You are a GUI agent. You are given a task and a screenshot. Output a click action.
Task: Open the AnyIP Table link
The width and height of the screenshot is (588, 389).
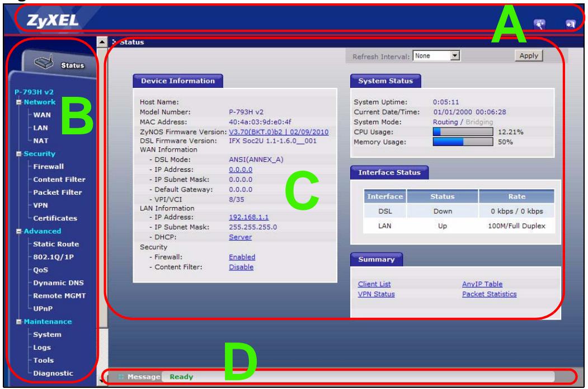click(x=482, y=284)
